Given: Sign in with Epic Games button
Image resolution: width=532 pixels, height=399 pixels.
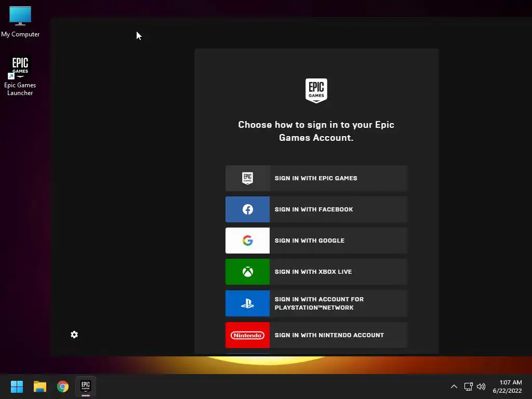Looking at the screenshot, I should [316, 178].
